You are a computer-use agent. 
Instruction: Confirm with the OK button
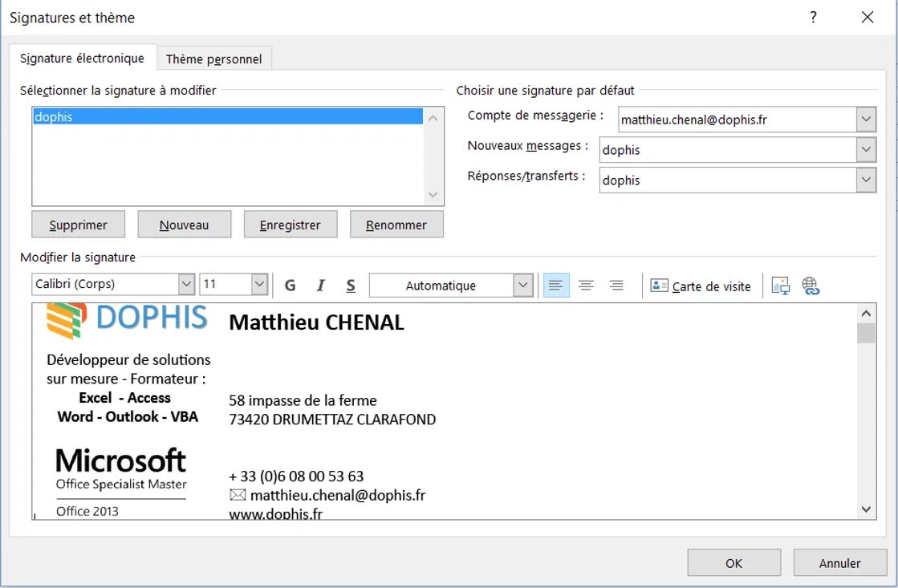click(734, 563)
